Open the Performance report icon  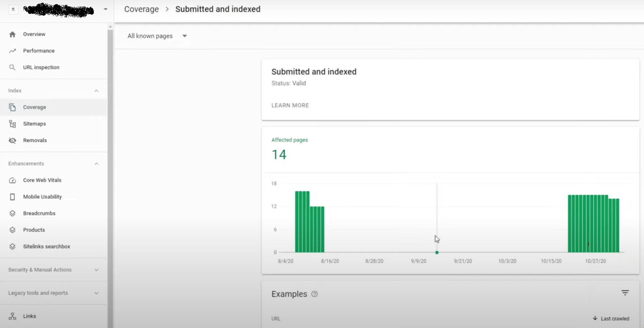13,51
